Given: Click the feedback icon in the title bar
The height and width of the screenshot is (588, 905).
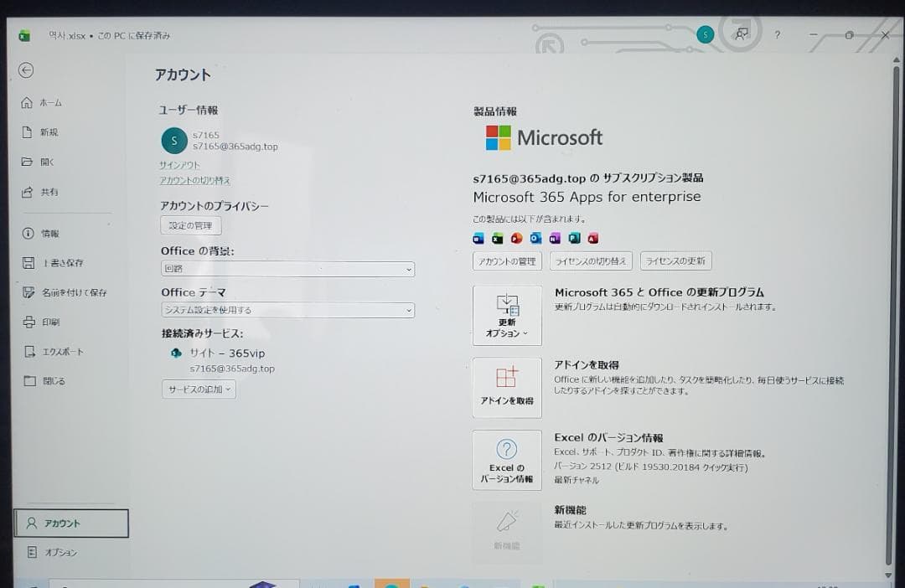Looking at the screenshot, I should [742, 34].
